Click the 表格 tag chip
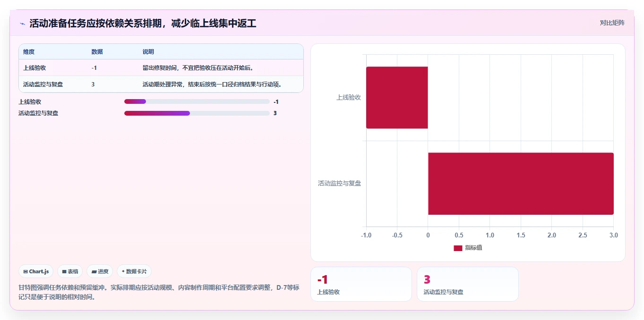 pyautogui.click(x=70, y=271)
